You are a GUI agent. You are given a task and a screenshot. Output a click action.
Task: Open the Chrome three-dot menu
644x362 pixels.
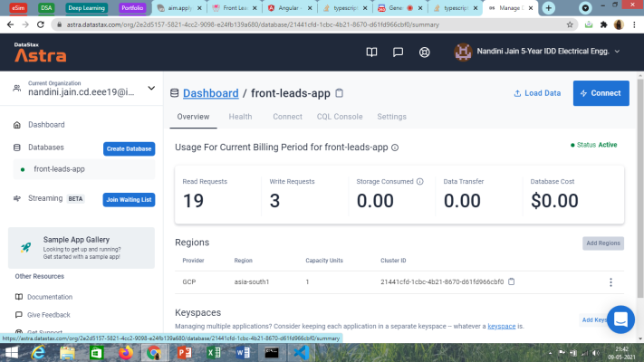tap(635, 24)
